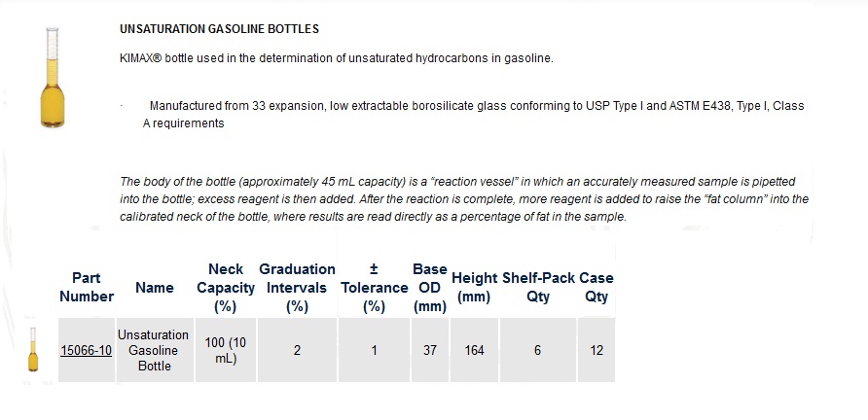868x420 pixels.
Task: Click the Unsaturation Gasoline Bottle name cell
Action: click(155, 350)
